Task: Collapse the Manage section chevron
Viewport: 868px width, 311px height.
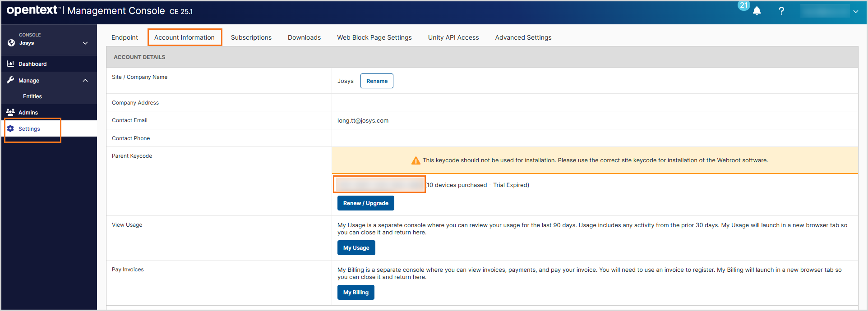Action: [x=85, y=80]
